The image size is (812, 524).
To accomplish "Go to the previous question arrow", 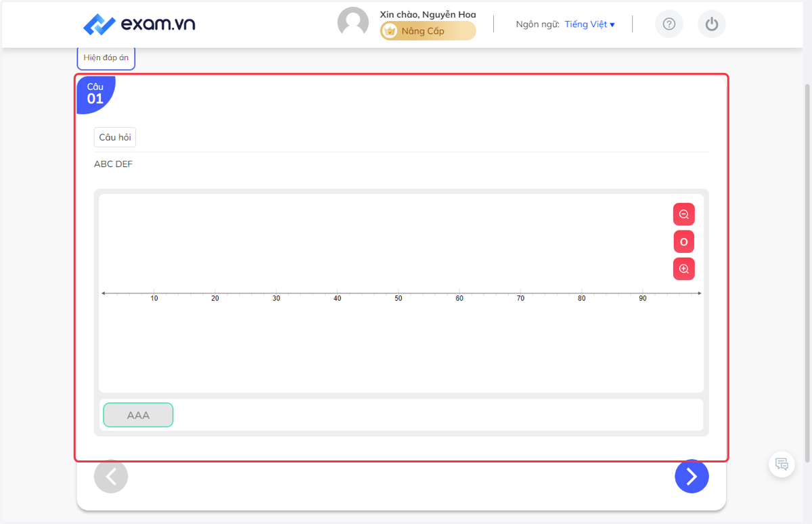I will tap(111, 477).
